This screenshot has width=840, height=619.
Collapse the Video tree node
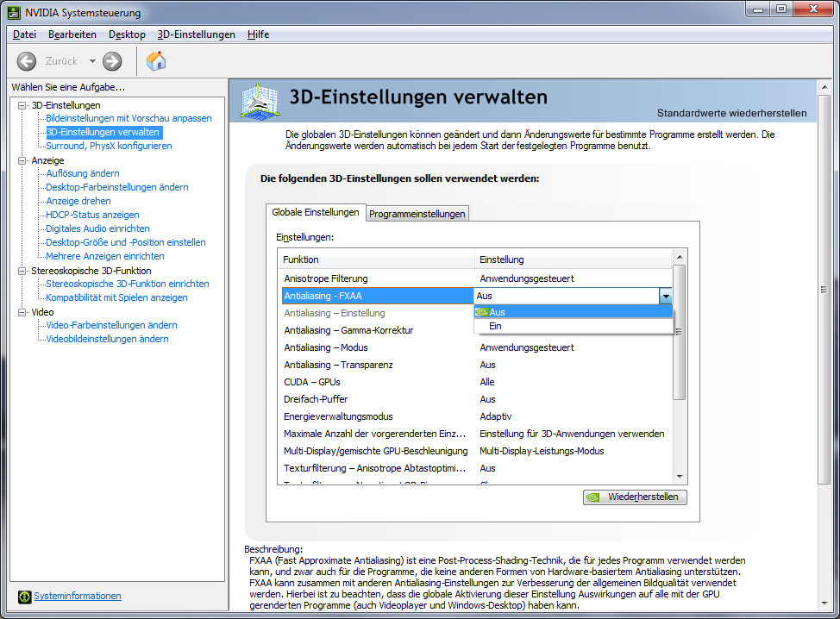(x=22, y=312)
